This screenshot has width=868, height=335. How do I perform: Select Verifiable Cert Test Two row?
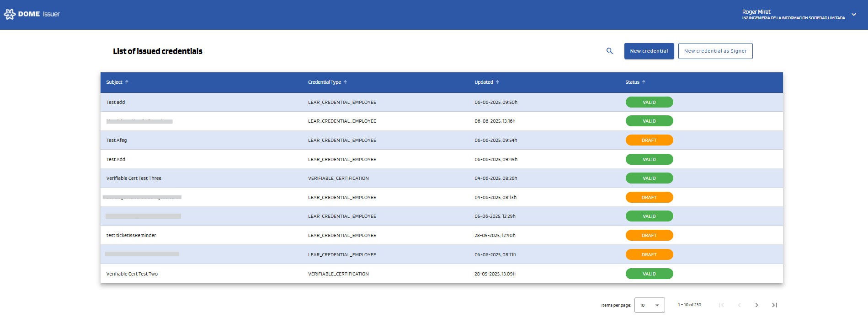point(132,274)
